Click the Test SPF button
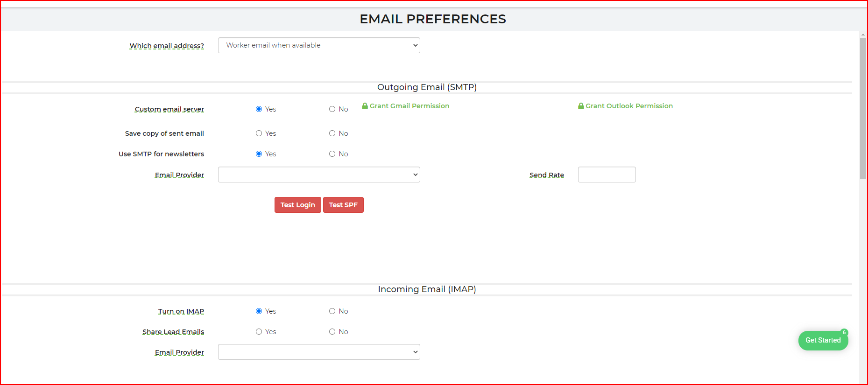 click(343, 205)
